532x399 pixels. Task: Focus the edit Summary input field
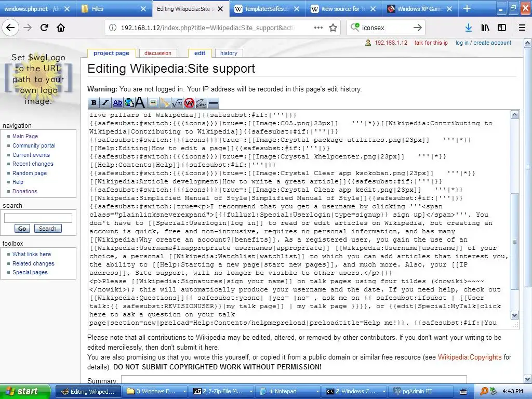point(294,379)
